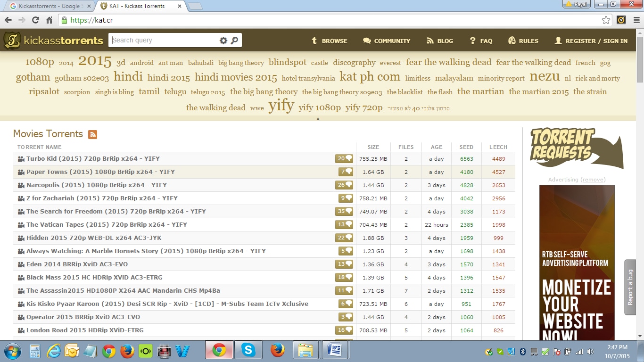Image resolution: width=644 pixels, height=362 pixels.
Task: Click the '2015' tag in tag cloud
Action: [95, 61]
